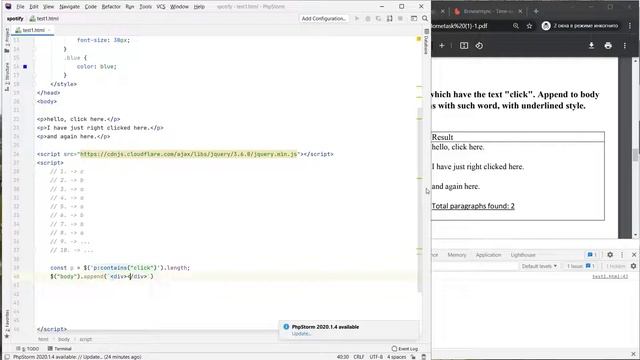Open the Favorites tool window sidebar
Image resolution: width=640 pixels, height=360 pixels.
point(7,323)
